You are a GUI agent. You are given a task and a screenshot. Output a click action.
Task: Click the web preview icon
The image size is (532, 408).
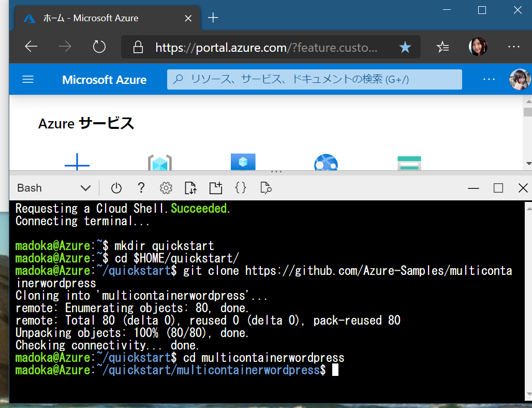(x=266, y=188)
